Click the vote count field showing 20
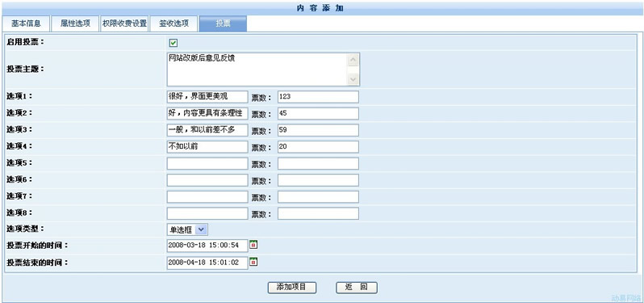 point(318,147)
